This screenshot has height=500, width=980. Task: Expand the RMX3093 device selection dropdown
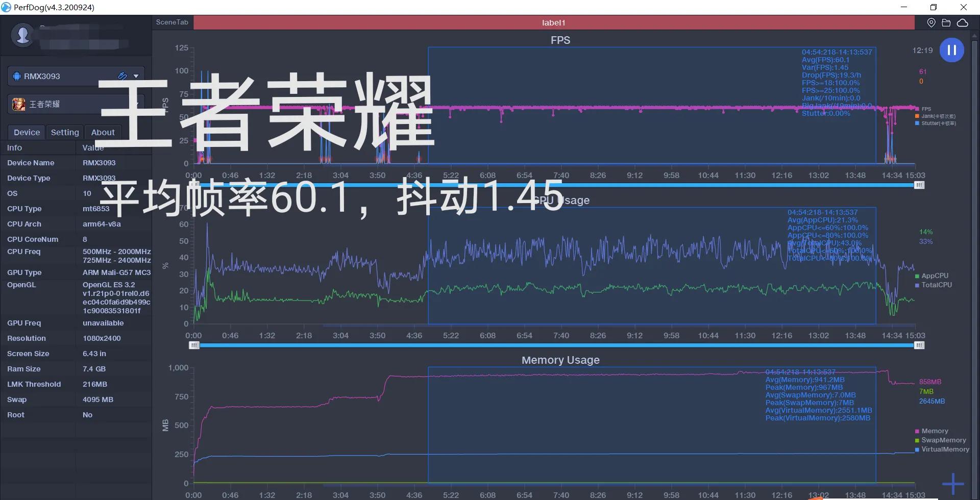click(x=136, y=76)
